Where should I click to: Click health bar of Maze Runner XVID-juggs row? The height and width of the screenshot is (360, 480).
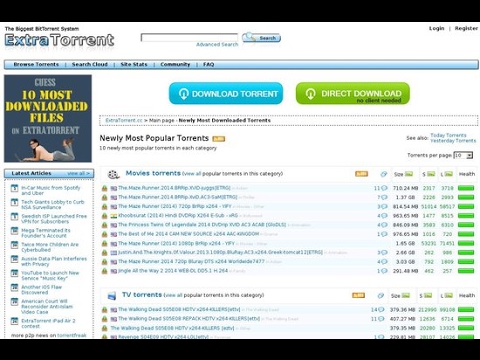[466, 188]
